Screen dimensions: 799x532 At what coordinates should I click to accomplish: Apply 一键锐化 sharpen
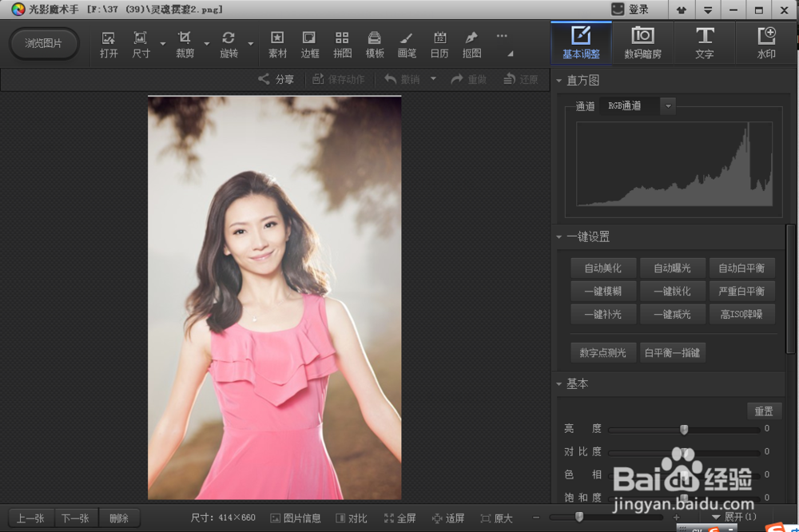672,291
